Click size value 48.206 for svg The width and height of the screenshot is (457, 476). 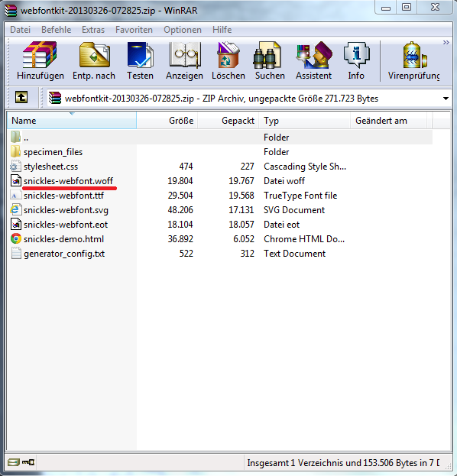pyautogui.click(x=180, y=210)
